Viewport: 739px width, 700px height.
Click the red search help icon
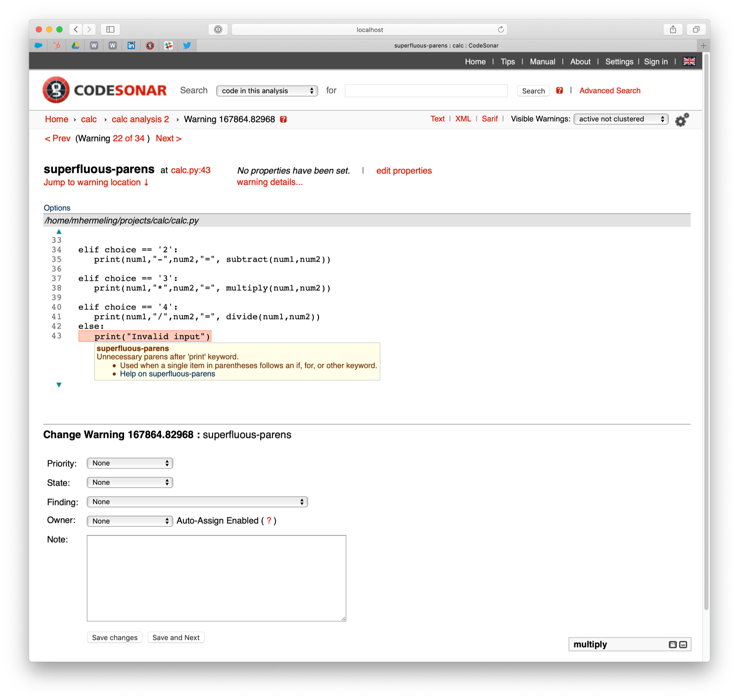(559, 90)
